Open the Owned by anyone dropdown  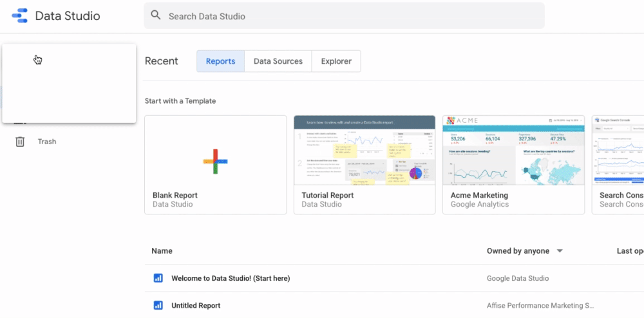tap(524, 251)
